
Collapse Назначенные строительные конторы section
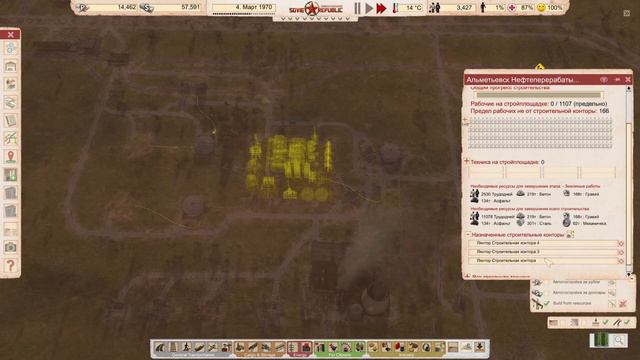point(468,235)
